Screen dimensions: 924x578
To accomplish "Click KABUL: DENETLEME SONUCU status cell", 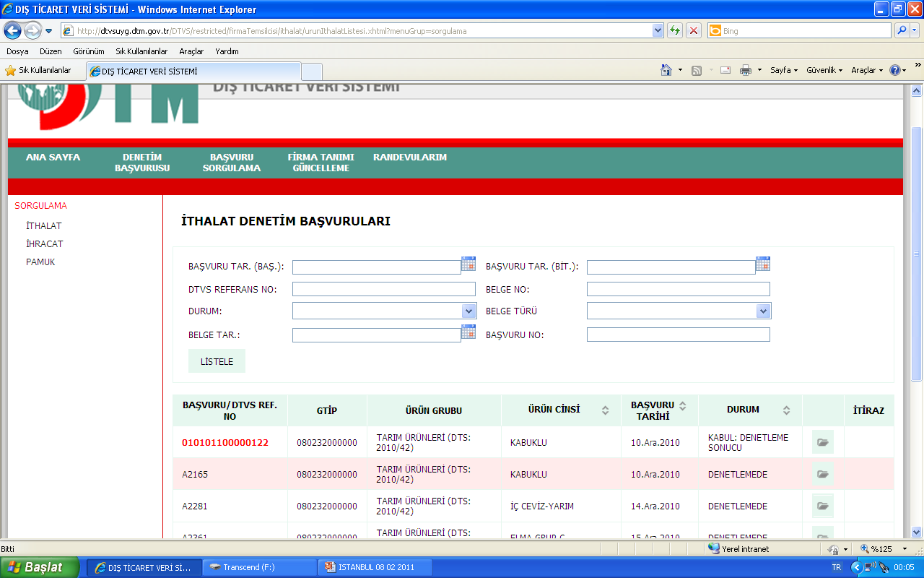I will [750, 442].
